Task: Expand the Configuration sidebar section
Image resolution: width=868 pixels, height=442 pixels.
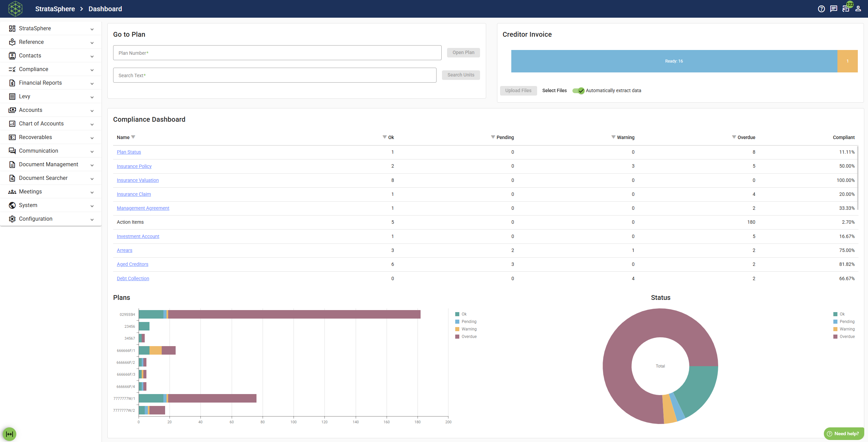Action: click(51, 219)
